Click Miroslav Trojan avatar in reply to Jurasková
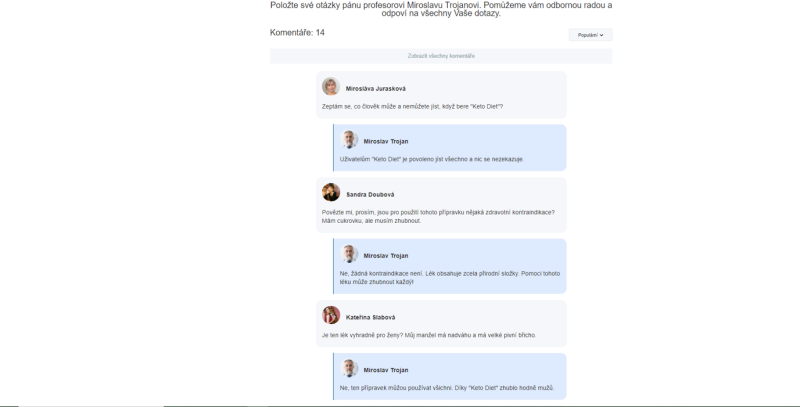The image size is (800, 407). click(349, 139)
